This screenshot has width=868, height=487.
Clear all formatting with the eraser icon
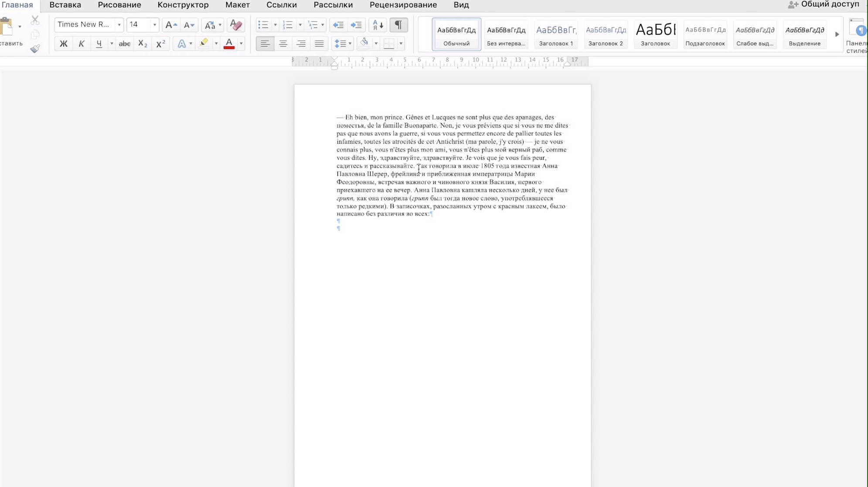click(x=236, y=25)
